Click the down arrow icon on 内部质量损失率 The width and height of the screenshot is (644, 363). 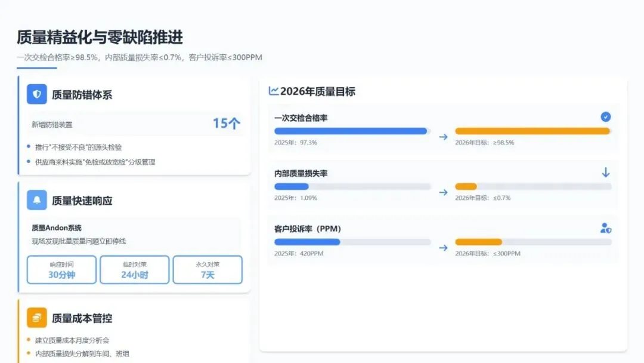[x=606, y=173]
